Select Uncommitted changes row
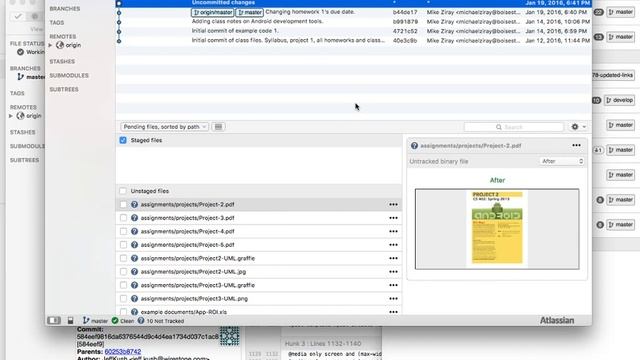 353,3
